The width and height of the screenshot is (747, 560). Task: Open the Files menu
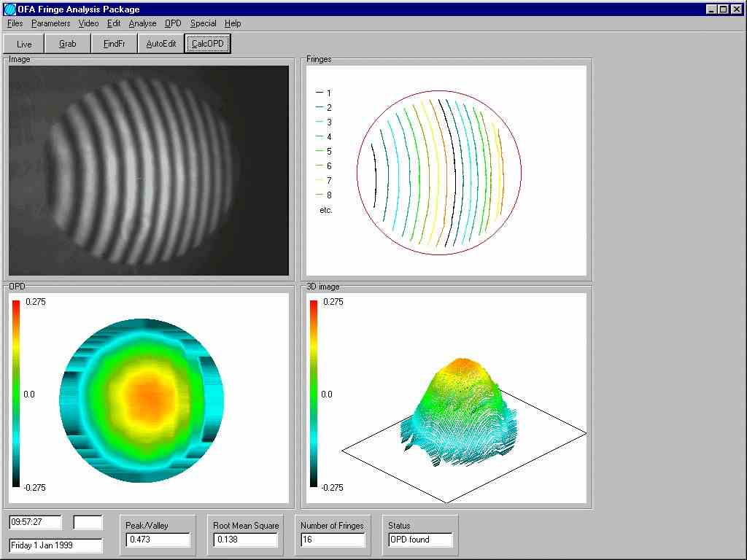(x=15, y=23)
